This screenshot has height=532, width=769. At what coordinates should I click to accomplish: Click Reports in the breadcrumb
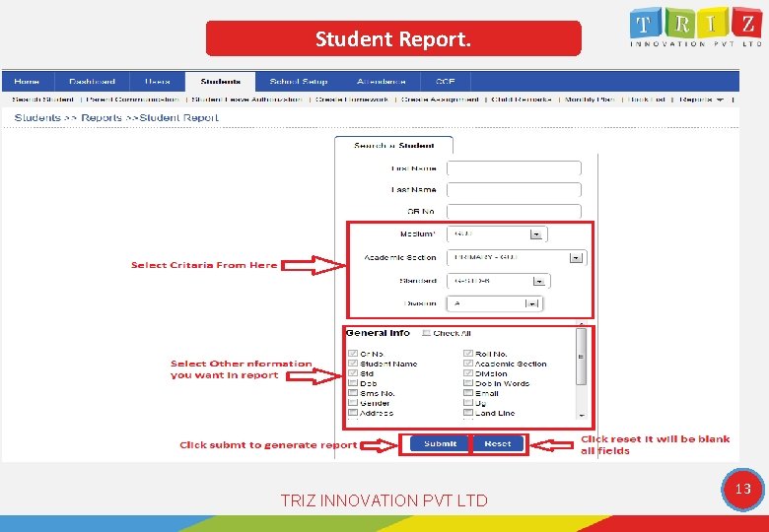click(102, 117)
